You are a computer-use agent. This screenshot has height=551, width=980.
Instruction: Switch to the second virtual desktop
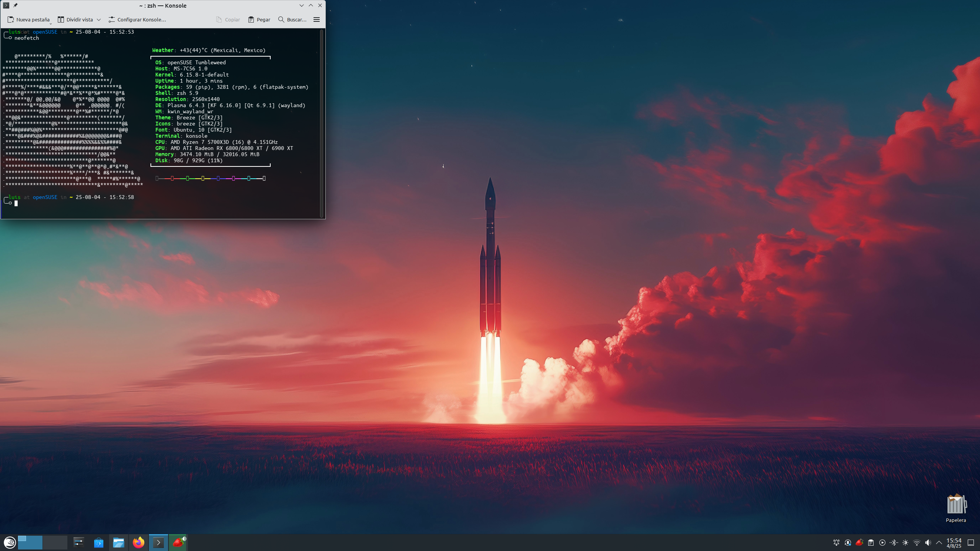pos(55,542)
